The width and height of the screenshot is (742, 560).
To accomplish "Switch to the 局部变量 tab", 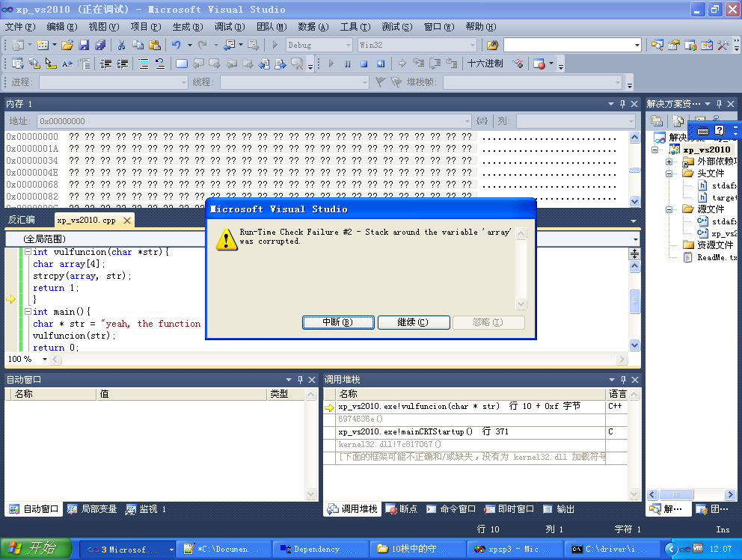I will click(x=92, y=509).
